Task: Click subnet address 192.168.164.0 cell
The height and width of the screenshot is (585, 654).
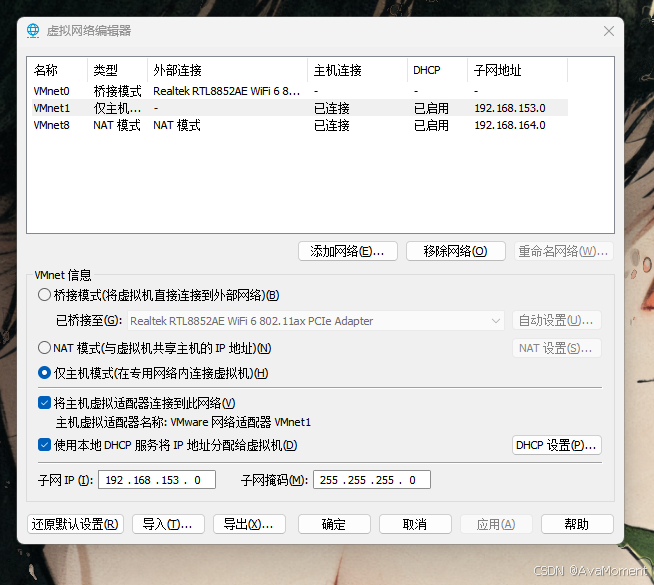Action: click(x=510, y=125)
